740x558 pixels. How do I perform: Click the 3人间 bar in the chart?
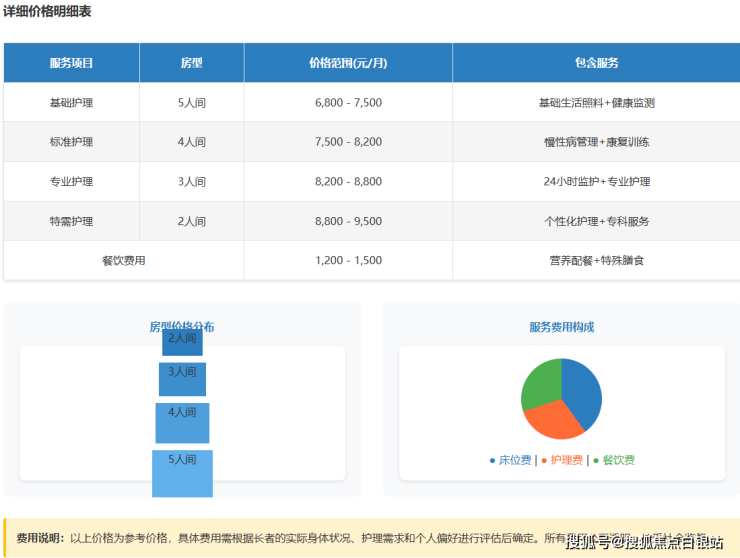(x=182, y=379)
